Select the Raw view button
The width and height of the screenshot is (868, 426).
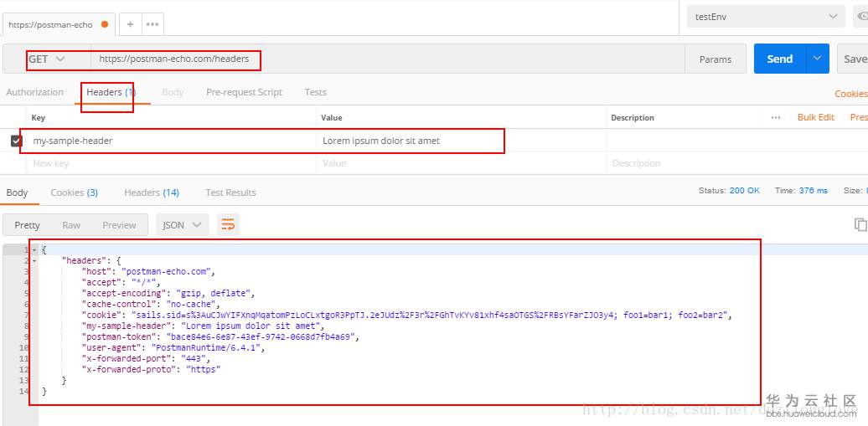71,224
